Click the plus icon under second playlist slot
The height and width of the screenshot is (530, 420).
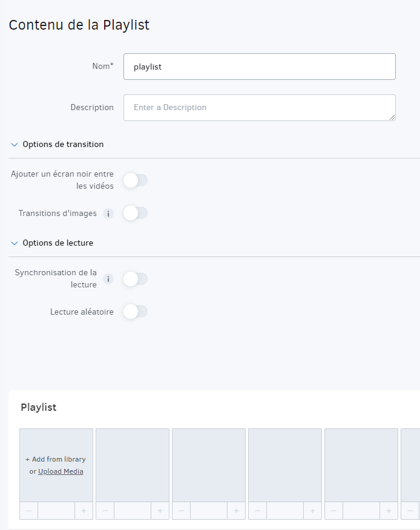(160, 511)
